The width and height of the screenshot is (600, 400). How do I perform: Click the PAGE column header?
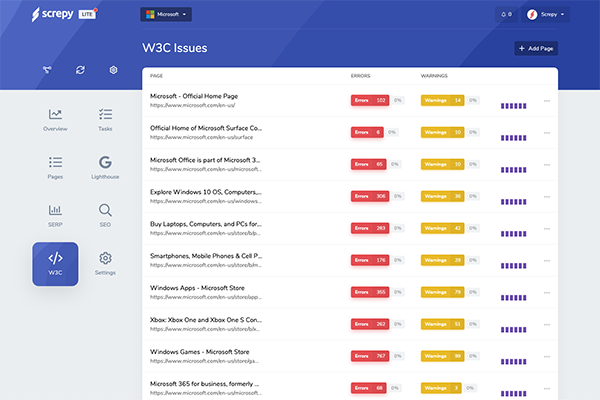coord(156,76)
